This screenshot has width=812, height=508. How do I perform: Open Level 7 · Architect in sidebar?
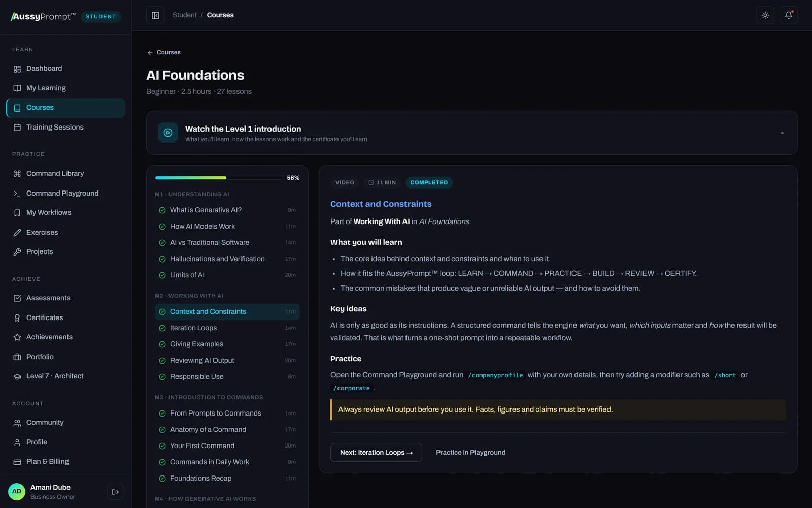(x=66, y=376)
